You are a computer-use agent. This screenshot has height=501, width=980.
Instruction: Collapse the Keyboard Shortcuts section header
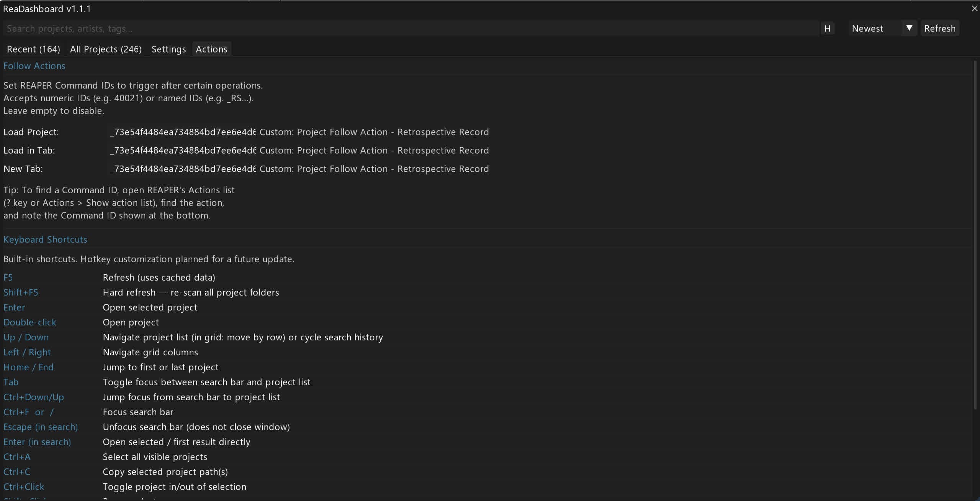tap(45, 240)
